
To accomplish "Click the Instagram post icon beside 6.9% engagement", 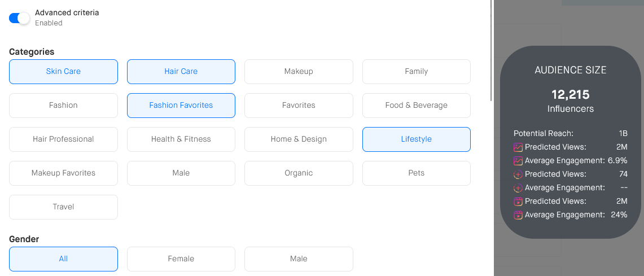I will click(x=518, y=161).
